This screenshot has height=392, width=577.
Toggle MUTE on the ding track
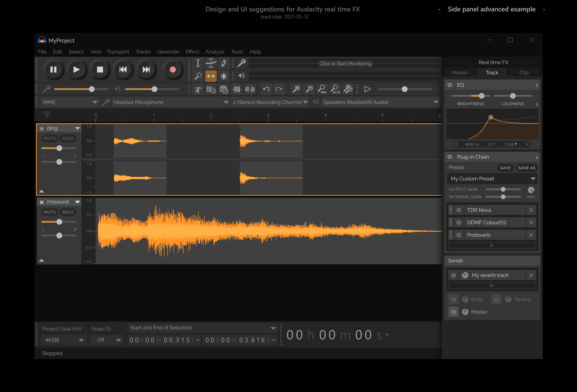pyautogui.click(x=50, y=138)
